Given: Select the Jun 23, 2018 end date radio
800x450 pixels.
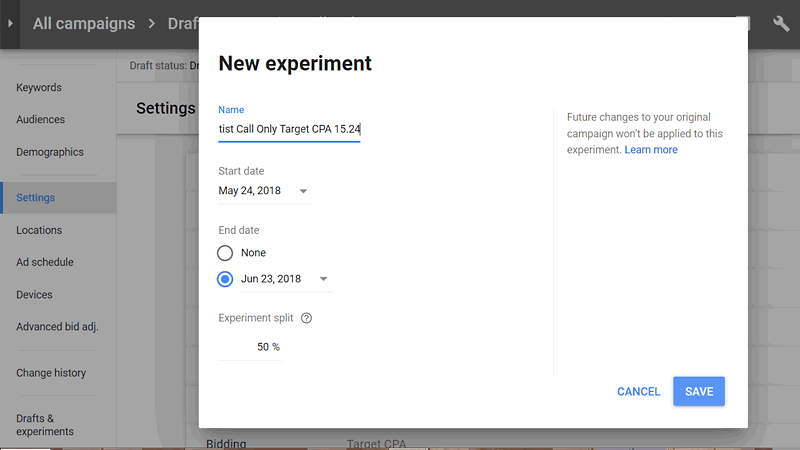Looking at the screenshot, I should pos(225,279).
